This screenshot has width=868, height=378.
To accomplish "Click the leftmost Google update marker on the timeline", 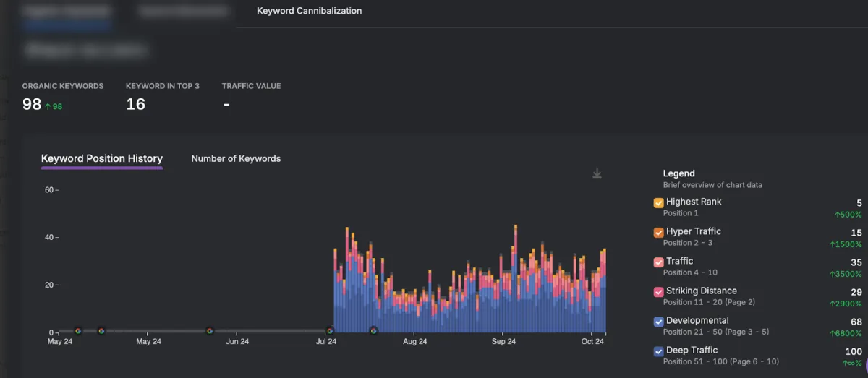I will (78, 331).
